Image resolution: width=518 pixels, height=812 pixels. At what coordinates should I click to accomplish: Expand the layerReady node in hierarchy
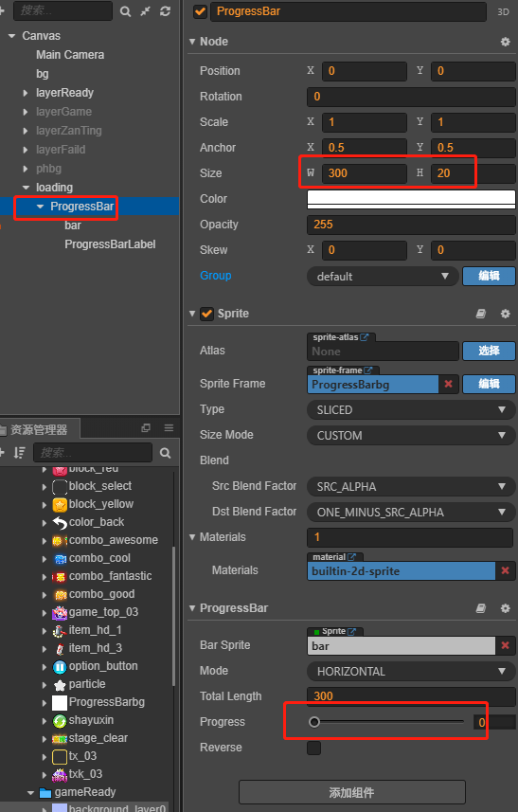pos(26,93)
